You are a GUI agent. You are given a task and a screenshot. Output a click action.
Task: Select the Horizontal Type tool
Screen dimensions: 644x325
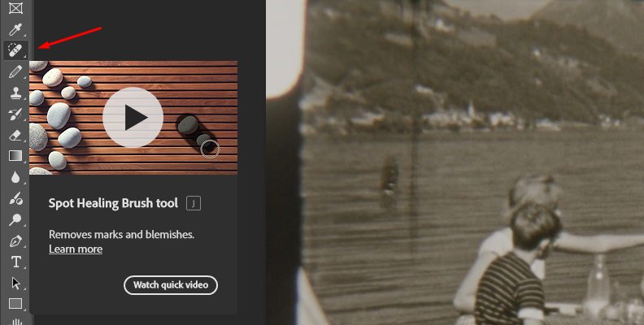point(15,262)
